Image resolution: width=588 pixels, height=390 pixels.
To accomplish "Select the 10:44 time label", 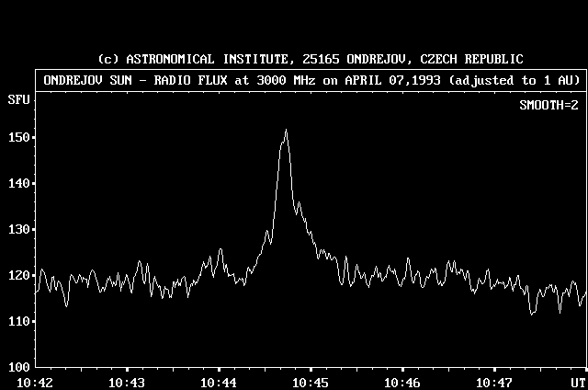I will tap(219, 382).
